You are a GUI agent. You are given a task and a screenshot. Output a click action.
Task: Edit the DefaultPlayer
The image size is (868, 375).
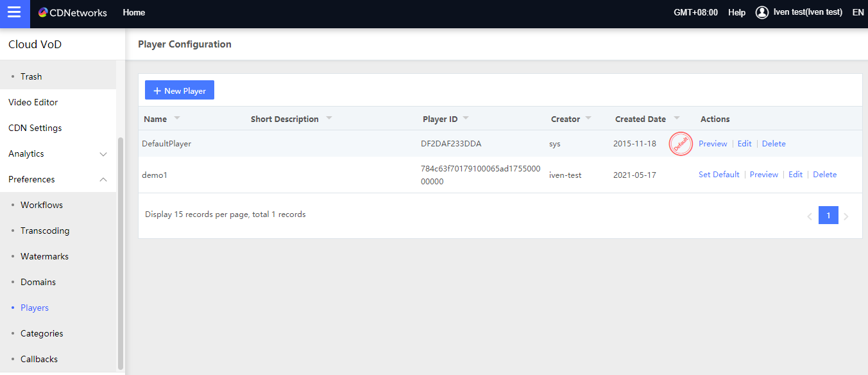click(744, 144)
